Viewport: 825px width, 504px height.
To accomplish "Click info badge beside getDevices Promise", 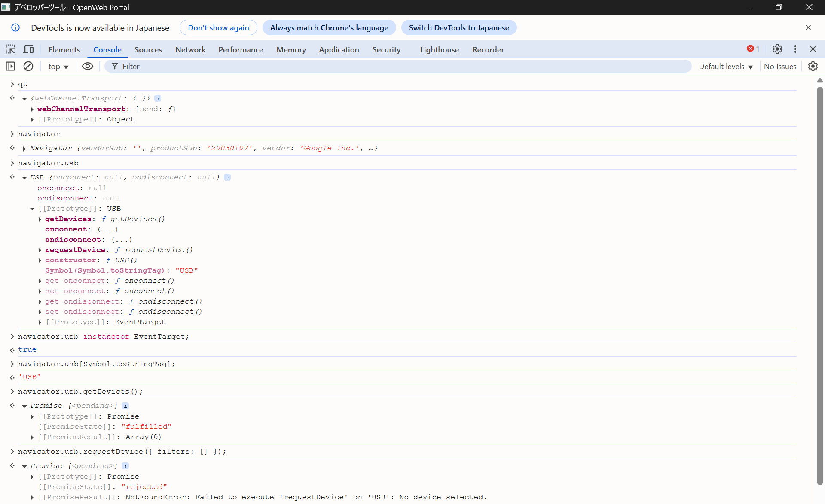I will (125, 406).
